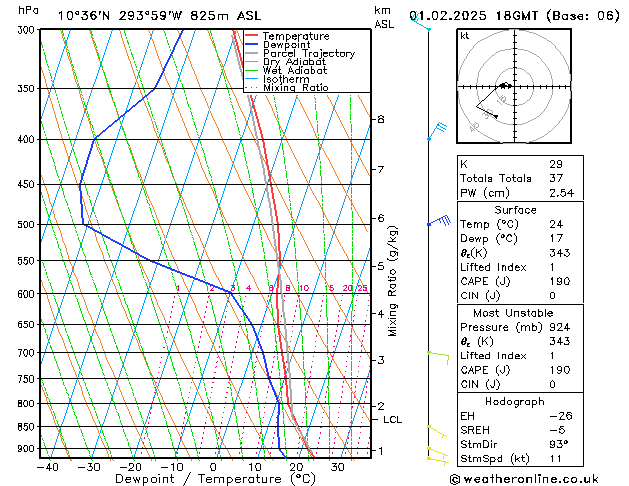The image size is (629, 486).
Task: Click the Hodograph section heading
Action: coord(515,401)
